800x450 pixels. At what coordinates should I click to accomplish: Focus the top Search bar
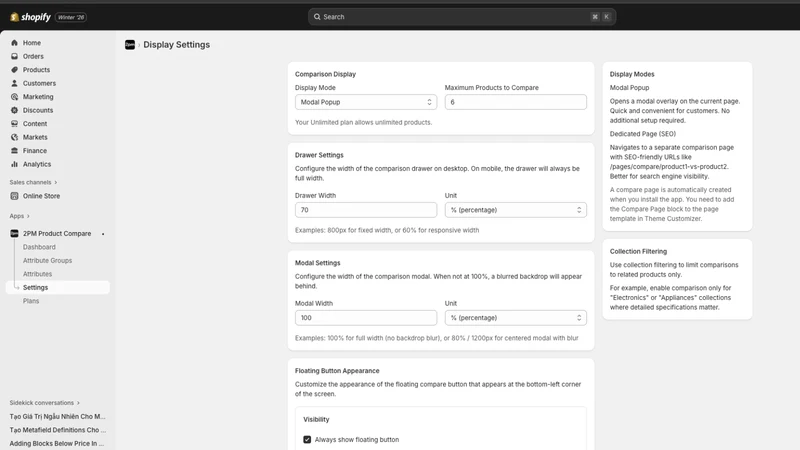462,17
